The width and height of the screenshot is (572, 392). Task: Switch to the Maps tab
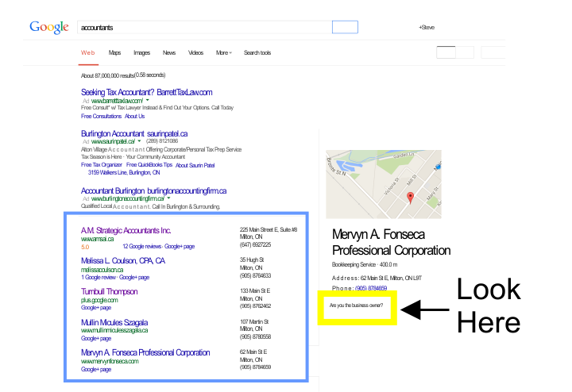click(x=114, y=53)
